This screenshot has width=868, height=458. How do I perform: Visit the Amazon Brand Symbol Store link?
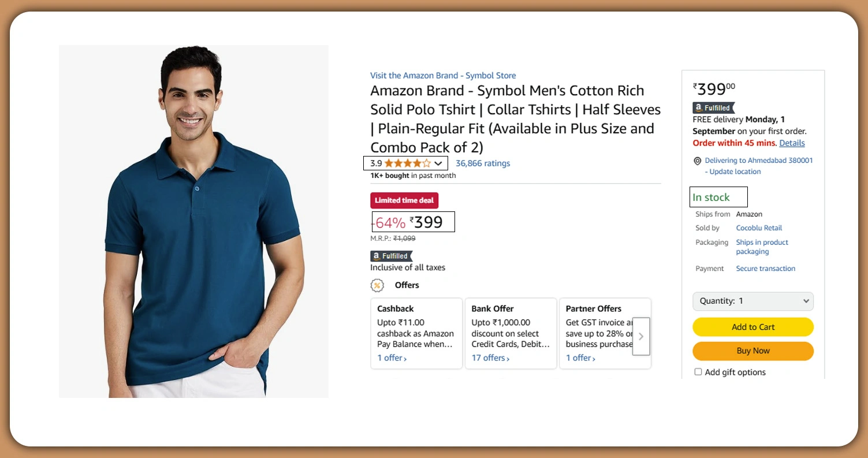tap(443, 76)
